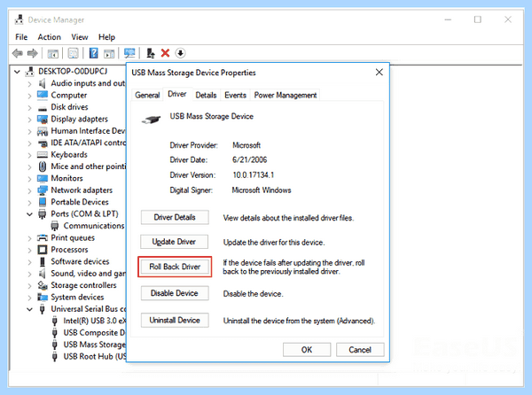Click the Storage controllers icon
The image size is (532, 395).
43,285
